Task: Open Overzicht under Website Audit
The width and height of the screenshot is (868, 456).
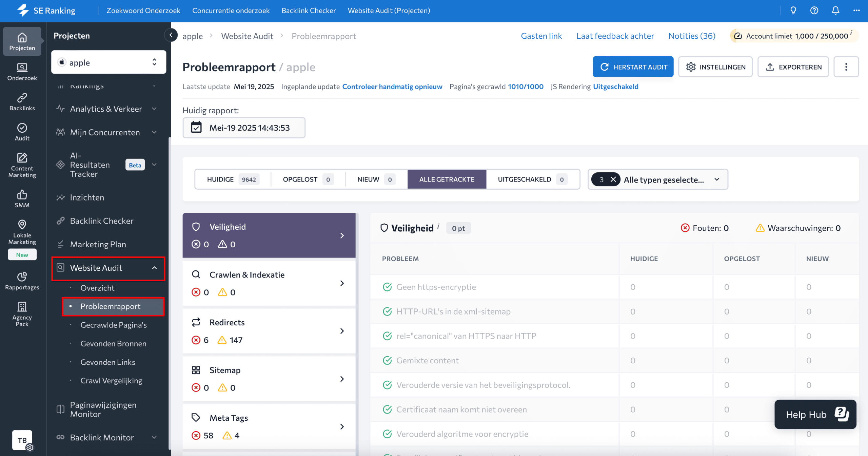Action: (97, 288)
